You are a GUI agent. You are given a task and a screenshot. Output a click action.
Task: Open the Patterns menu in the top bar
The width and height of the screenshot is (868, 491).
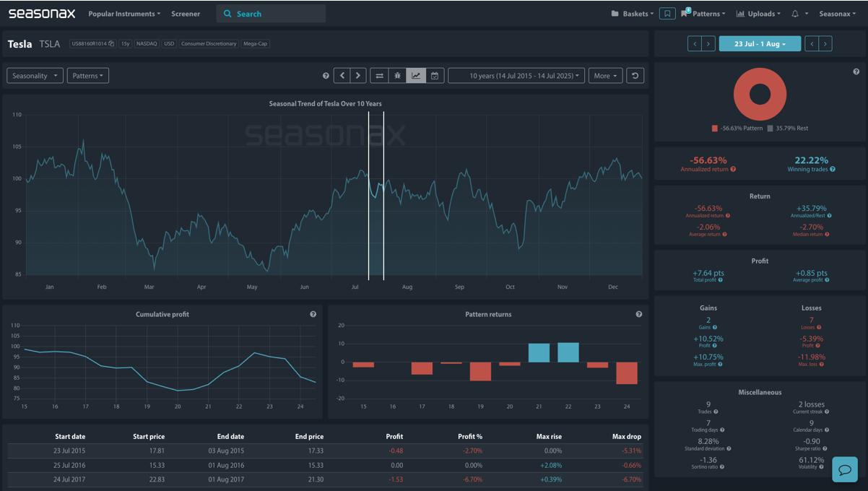[703, 14]
